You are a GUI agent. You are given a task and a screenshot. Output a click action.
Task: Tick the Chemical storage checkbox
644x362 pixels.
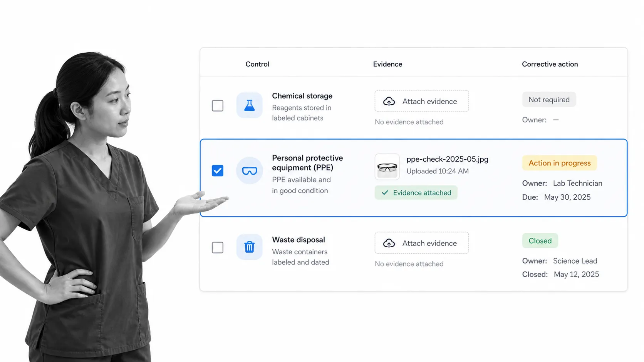tap(218, 105)
